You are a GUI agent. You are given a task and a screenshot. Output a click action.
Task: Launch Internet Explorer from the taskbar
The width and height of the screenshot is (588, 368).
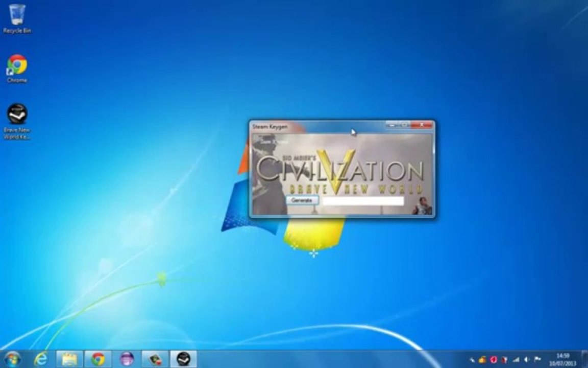point(40,359)
